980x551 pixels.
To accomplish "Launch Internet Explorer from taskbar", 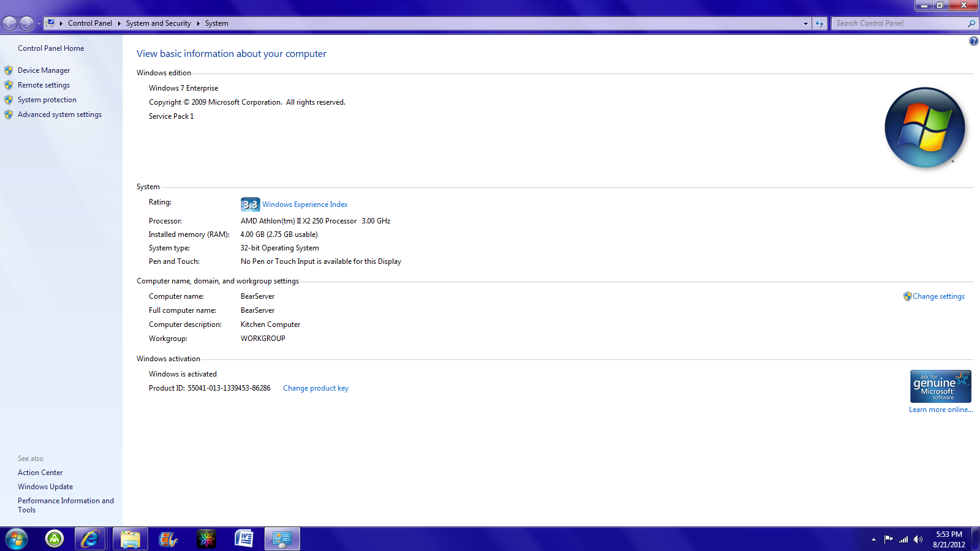I will click(90, 539).
